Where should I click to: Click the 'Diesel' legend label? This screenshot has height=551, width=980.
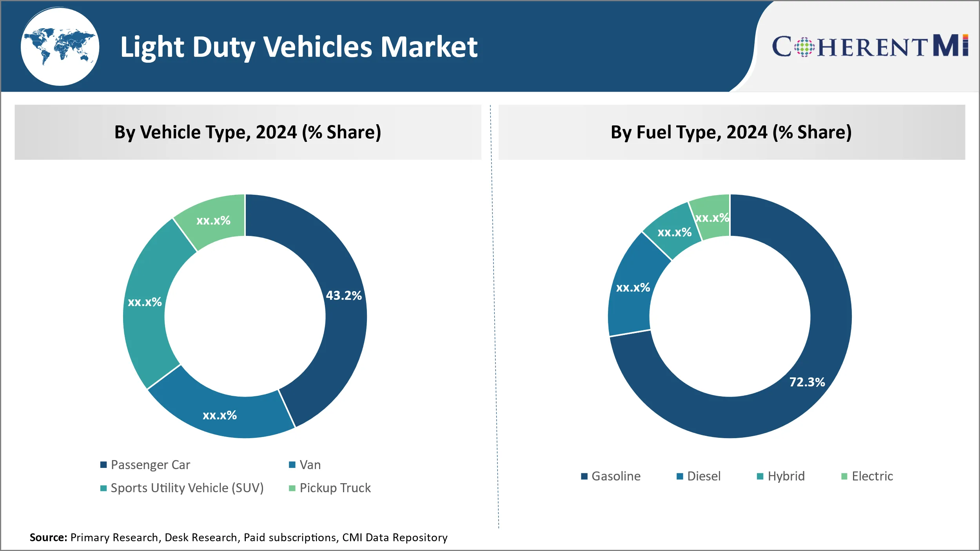704,476
